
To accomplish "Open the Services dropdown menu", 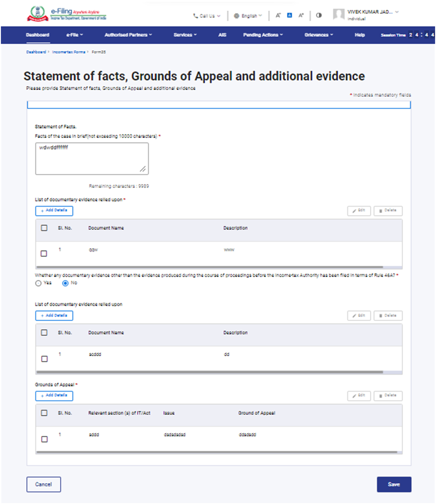I will [185, 35].
